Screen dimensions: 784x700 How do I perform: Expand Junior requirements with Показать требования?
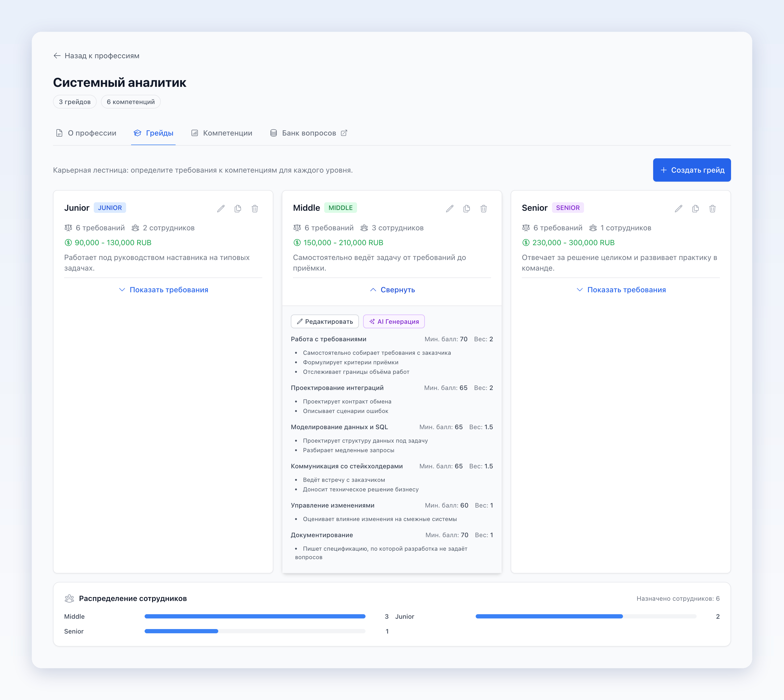coord(163,290)
